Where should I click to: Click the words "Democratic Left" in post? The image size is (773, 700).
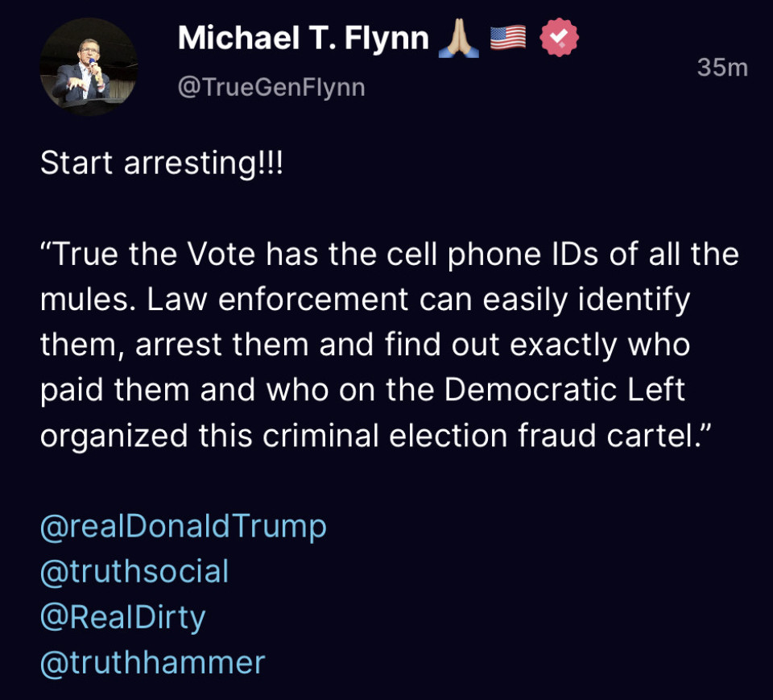(564, 391)
